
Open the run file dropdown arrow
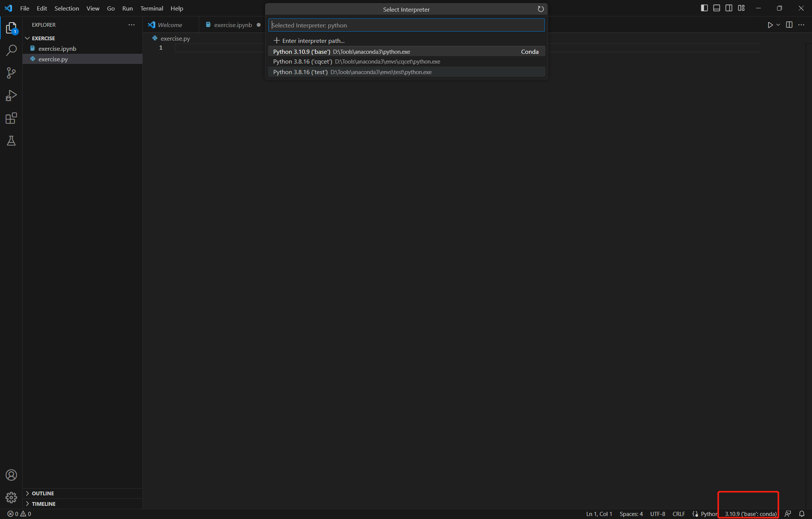pyautogui.click(x=778, y=25)
